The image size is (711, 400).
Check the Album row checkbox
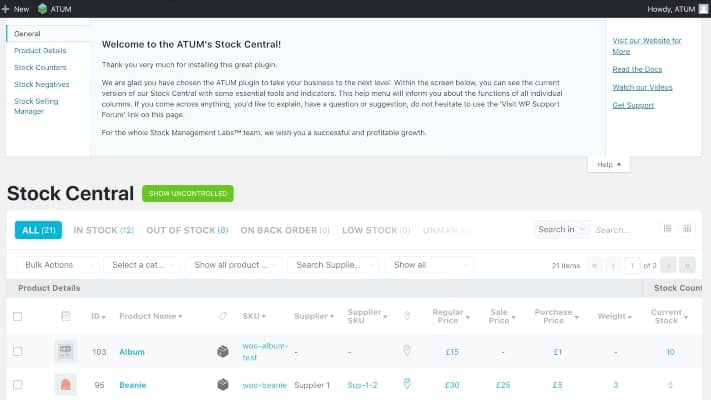[x=18, y=351]
